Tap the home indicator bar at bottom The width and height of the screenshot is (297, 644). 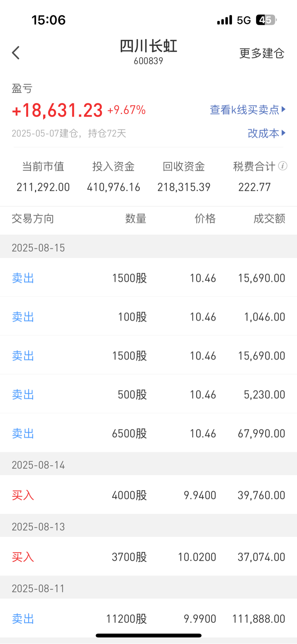pyautogui.click(x=148, y=635)
